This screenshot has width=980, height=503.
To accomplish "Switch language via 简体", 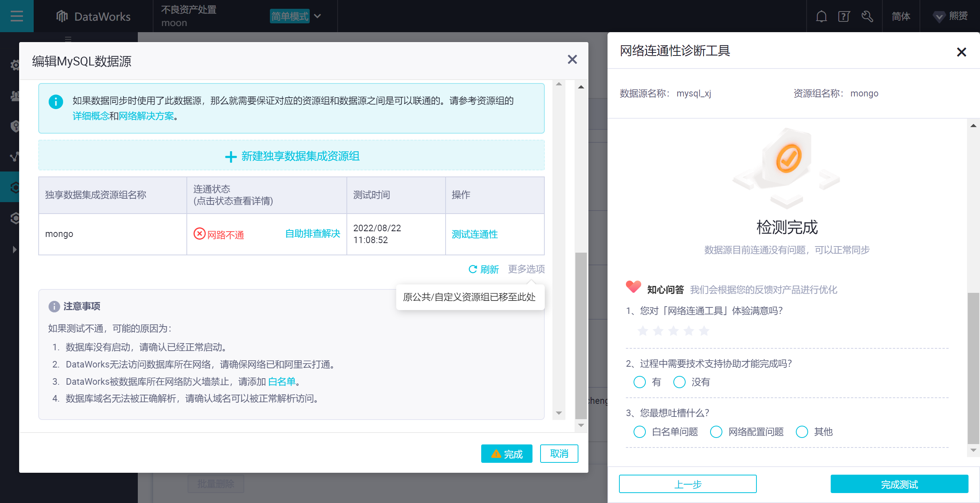I will click(901, 16).
